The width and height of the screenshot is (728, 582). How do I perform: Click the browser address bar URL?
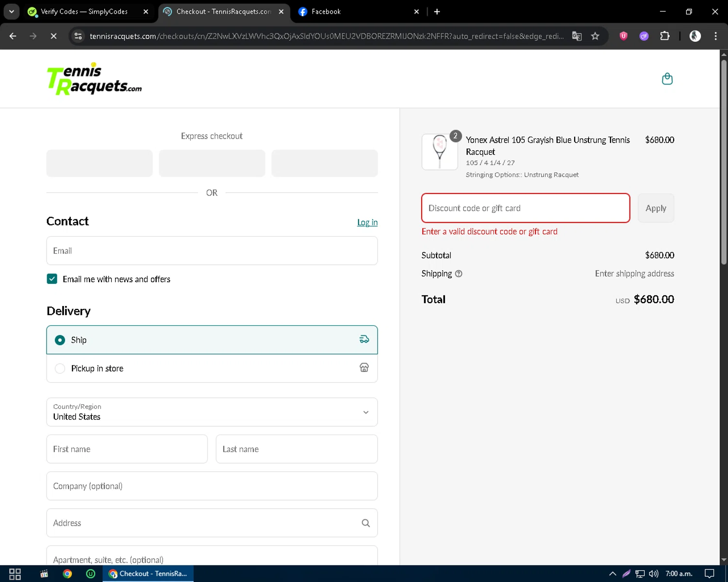[326, 36]
